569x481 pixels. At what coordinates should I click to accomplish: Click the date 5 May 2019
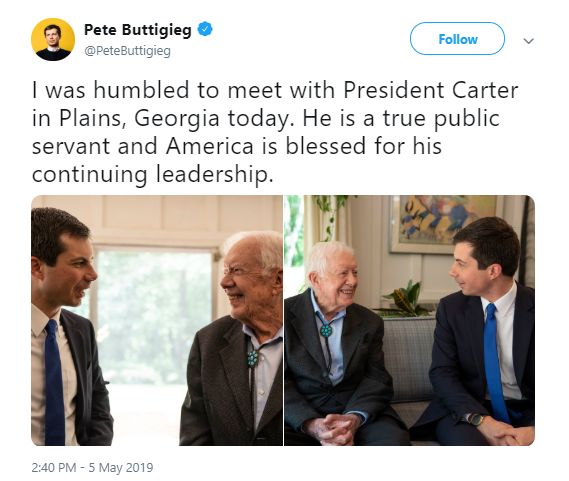coord(121,467)
